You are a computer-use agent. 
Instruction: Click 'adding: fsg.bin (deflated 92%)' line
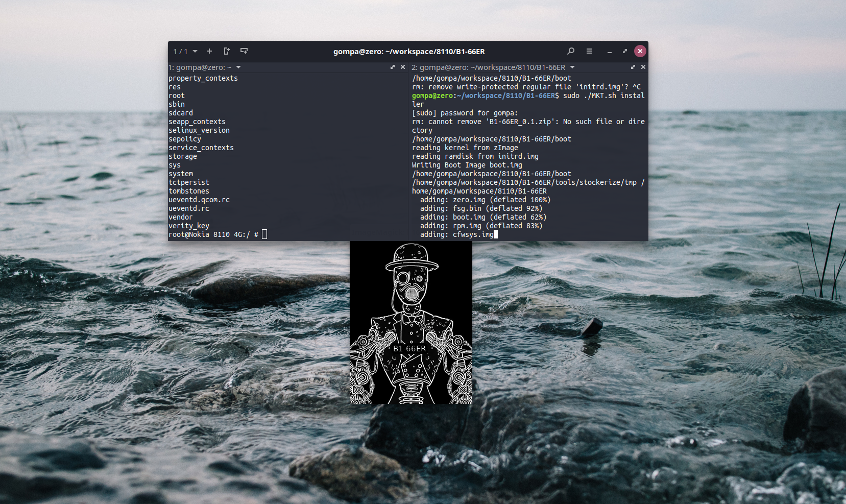coord(481,208)
